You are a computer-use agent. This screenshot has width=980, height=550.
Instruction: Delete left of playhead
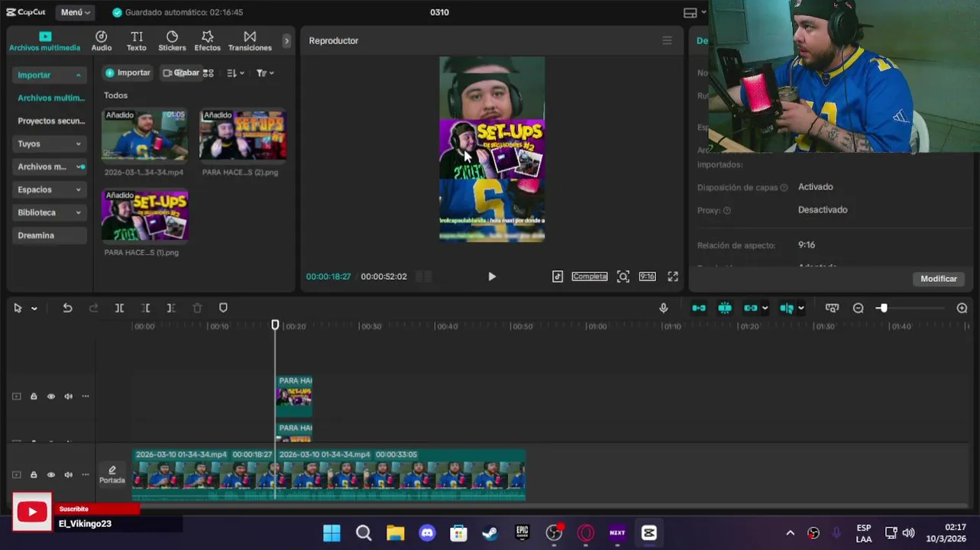[145, 308]
